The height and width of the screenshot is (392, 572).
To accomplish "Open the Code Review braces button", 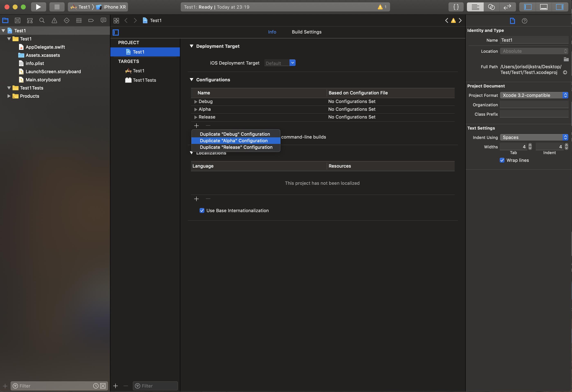I will (456, 7).
